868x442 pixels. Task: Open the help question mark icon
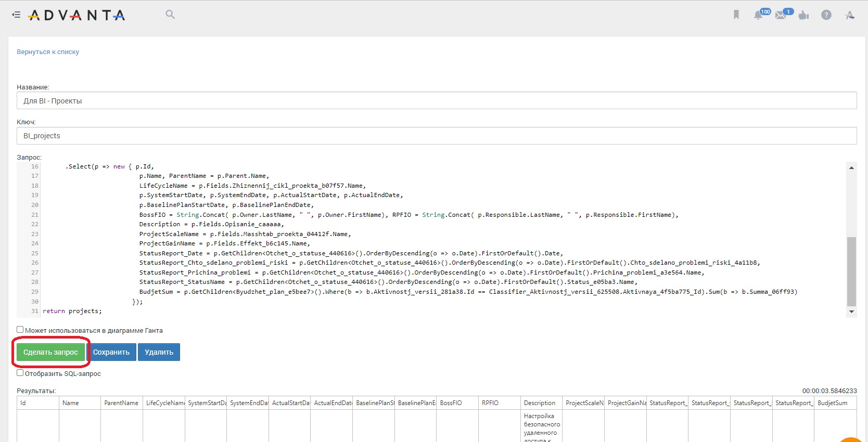coord(826,15)
